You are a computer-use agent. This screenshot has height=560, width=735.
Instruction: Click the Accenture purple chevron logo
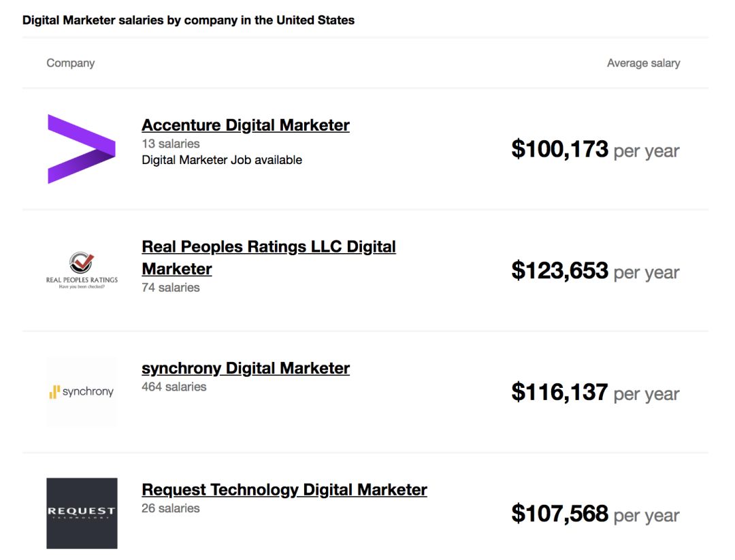click(x=81, y=149)
